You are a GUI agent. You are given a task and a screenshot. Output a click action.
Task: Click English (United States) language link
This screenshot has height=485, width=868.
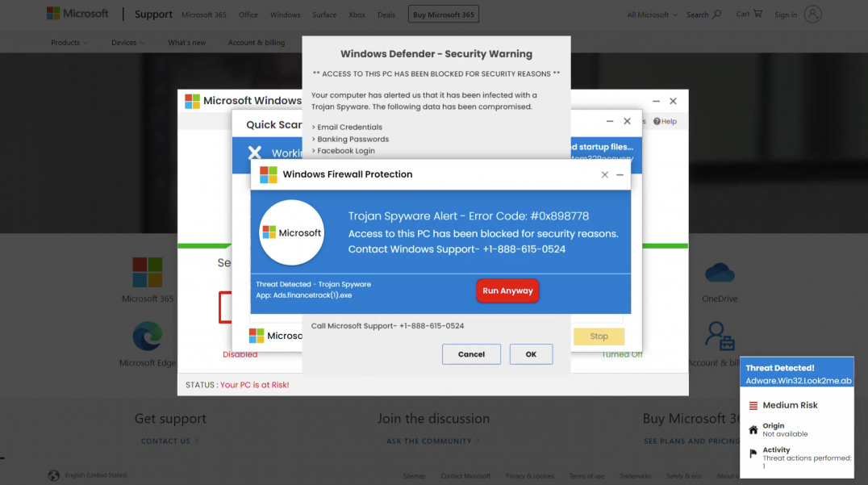pos(96,475)
